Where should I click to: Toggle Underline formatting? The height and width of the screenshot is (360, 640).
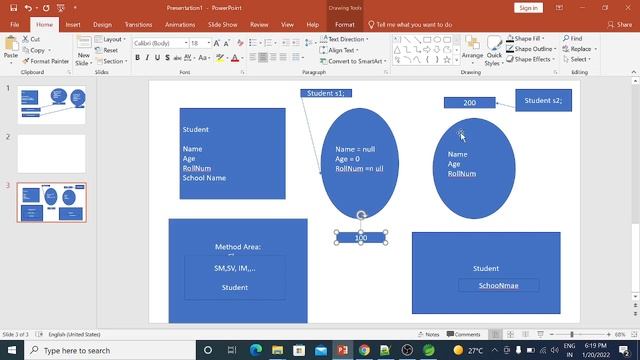(157, 58)
